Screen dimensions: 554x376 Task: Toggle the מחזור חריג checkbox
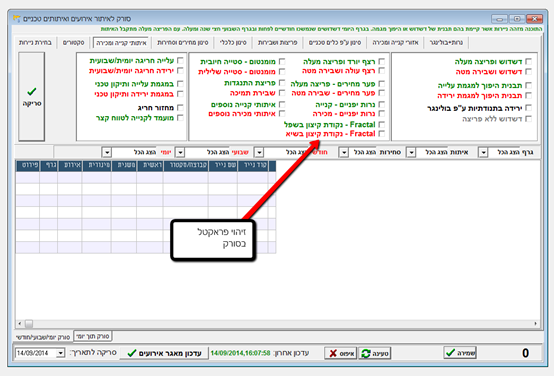click(x=180, y=107)
